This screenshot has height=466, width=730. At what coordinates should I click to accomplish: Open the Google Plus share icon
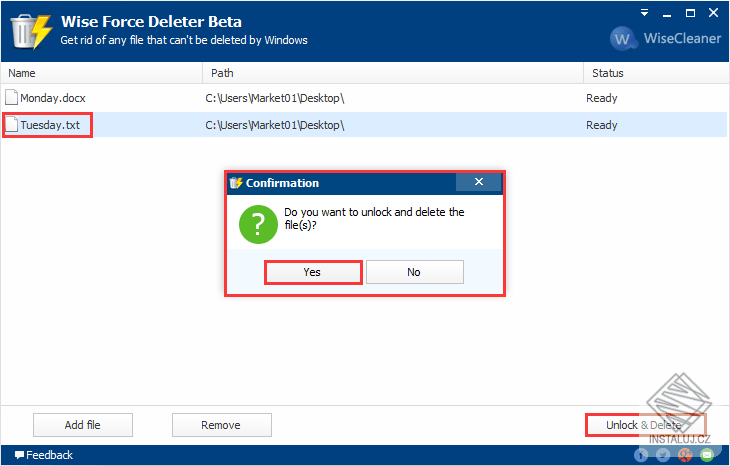click(685, 455)
